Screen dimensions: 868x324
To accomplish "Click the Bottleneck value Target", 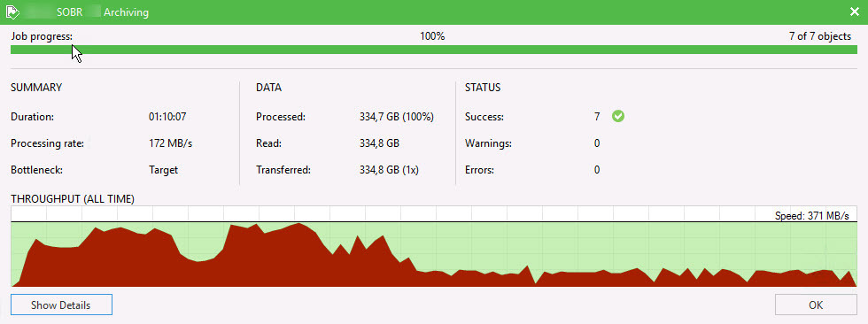I will pos(163,170).
